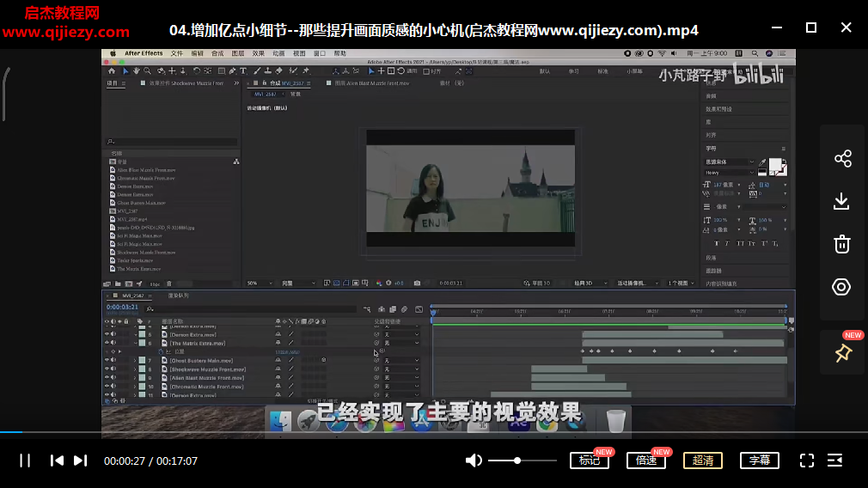
Task: Select the Hand tool
Action: click(x=136, y=70)
